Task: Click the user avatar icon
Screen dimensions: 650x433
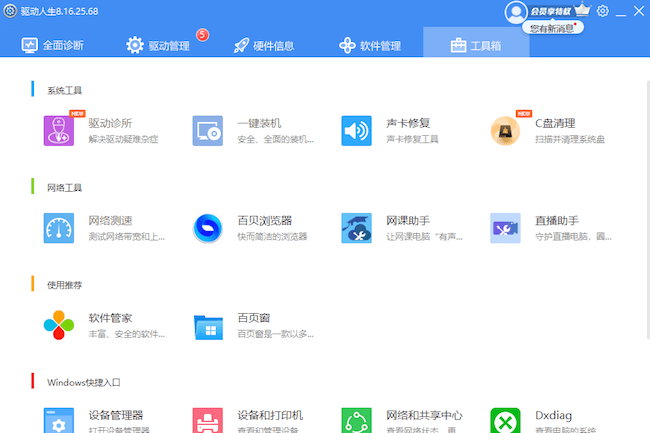Action: tap(516, 12)
